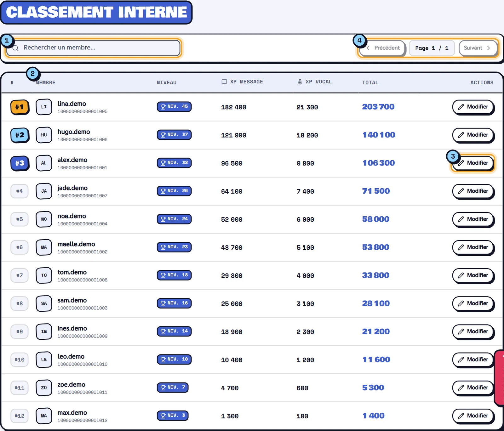Screen dimensions: 504x431
Task: Open Modifier for jade.demo
Action: pyautogui.click(x=473, y=191)
